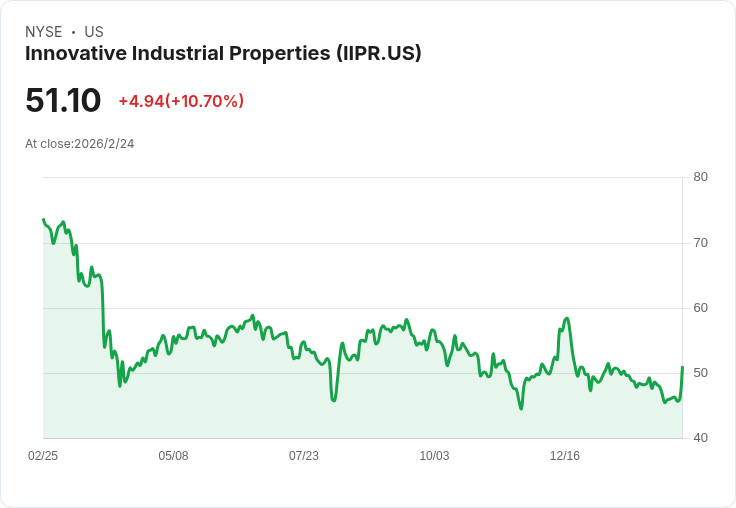The image size is (736, 508).
Task: Click the NYSE exchange label
Action: [x=44, y=32]
